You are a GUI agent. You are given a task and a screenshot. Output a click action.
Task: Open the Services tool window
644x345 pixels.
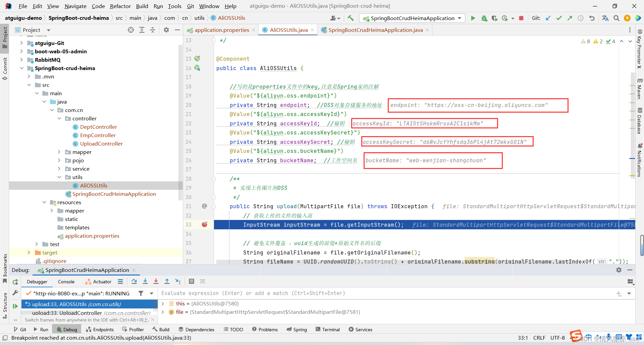[x=360, y=330]
